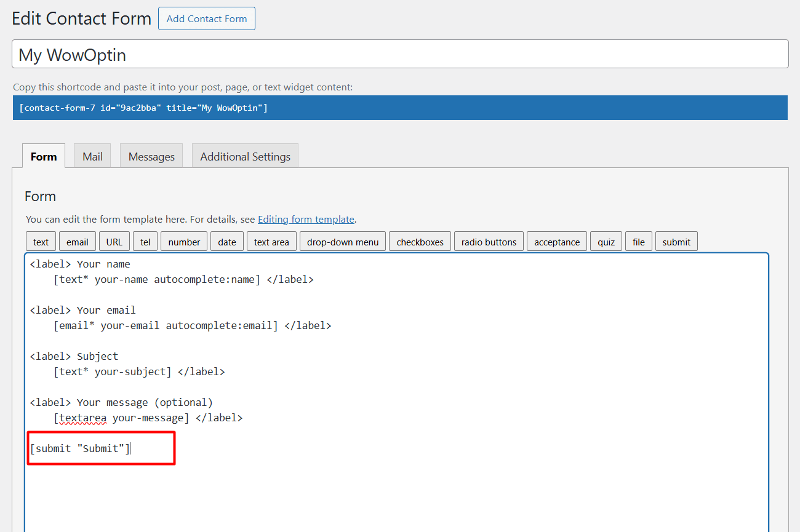Click the Form section heading
This screenshot has height=532, width=800.
pos(40,196)
